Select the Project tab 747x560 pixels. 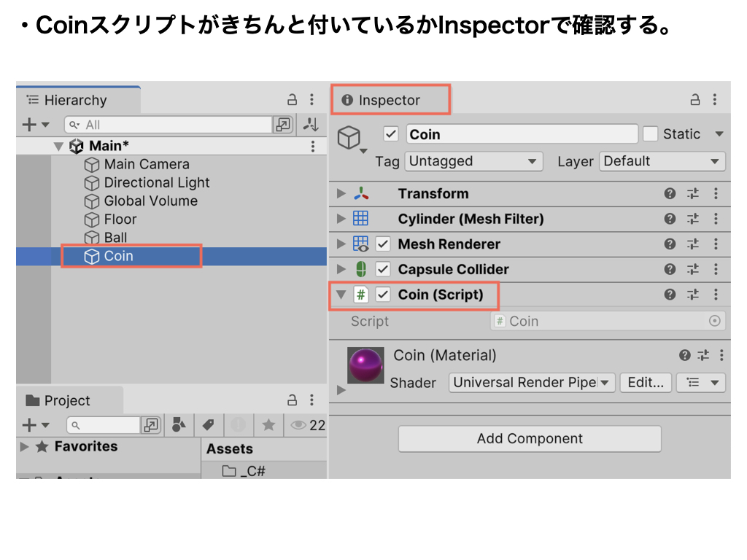pos(68,400)
